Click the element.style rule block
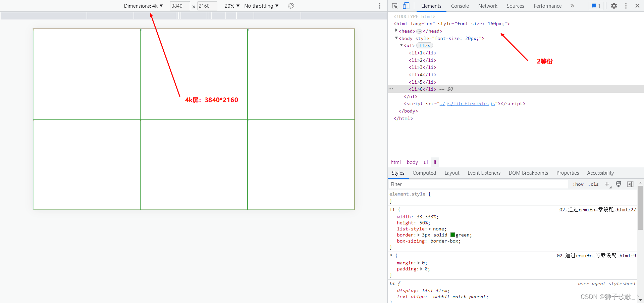Screen dimensions: 644x303 pos(513,198)
